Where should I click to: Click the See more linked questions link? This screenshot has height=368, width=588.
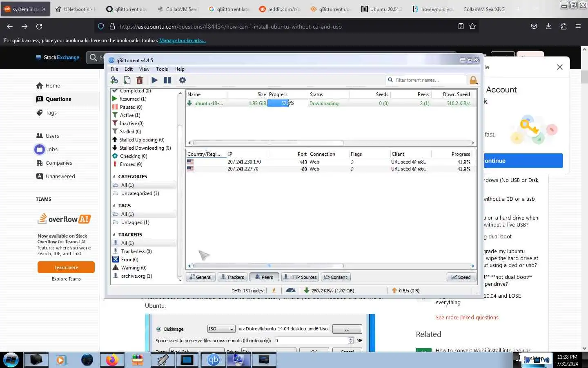(467, 318)
